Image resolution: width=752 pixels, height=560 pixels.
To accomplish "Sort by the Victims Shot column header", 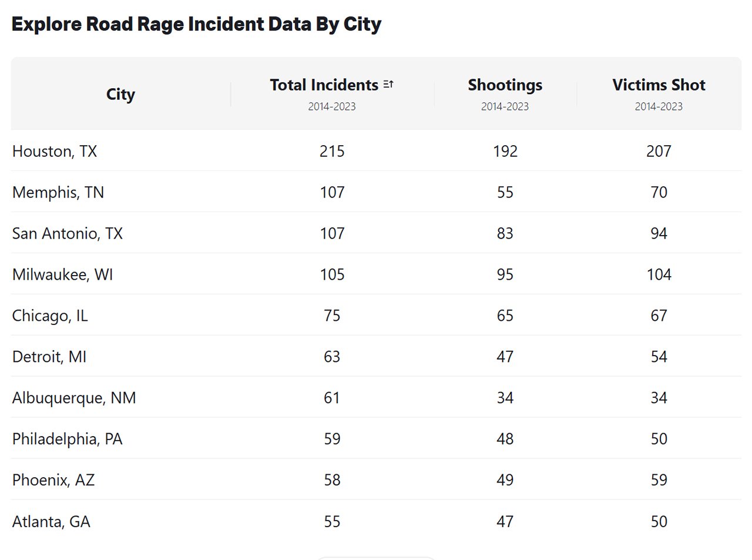I will pyautogui.click(x=659, y=85).
